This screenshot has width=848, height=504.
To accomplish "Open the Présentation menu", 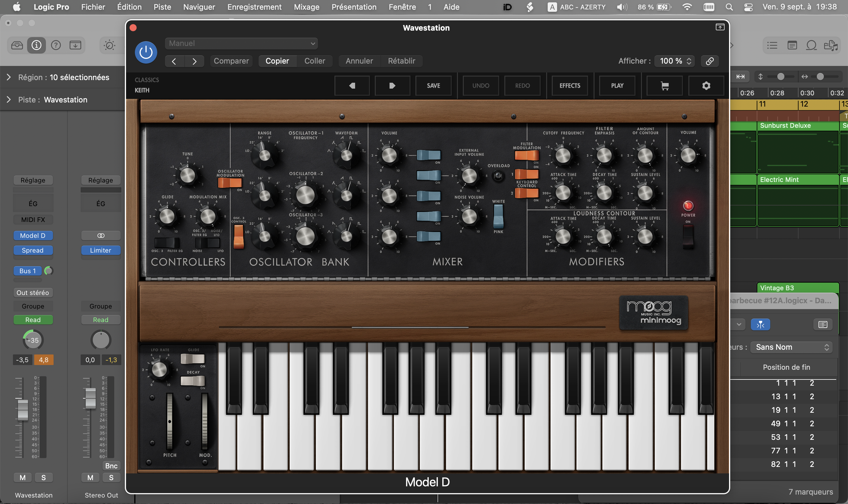I will (354, 7).
